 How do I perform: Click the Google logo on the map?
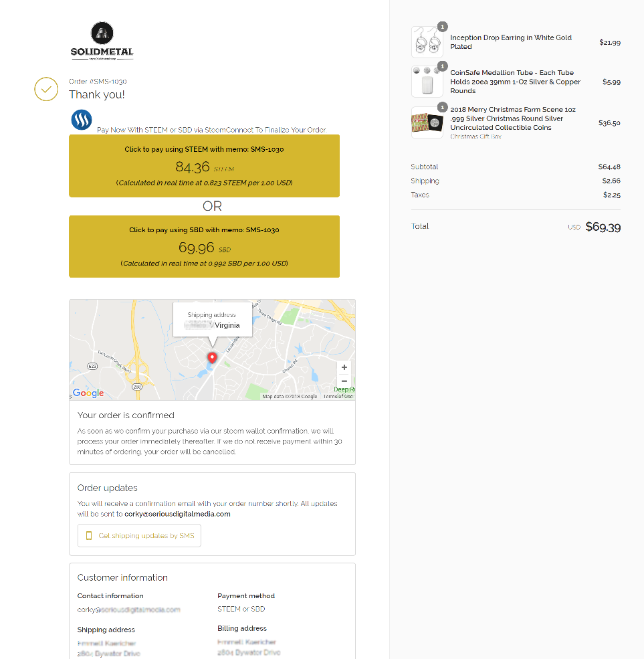88,393
